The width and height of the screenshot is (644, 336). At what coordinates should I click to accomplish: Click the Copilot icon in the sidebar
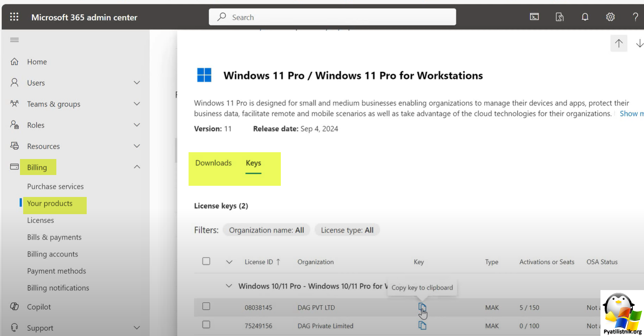click(x=14, y=306)
